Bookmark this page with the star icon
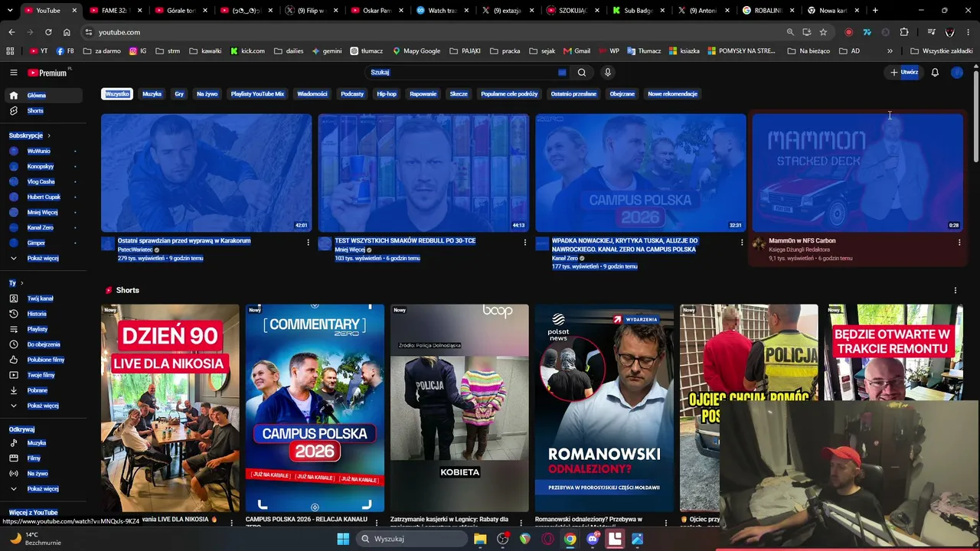 [823, 32]
